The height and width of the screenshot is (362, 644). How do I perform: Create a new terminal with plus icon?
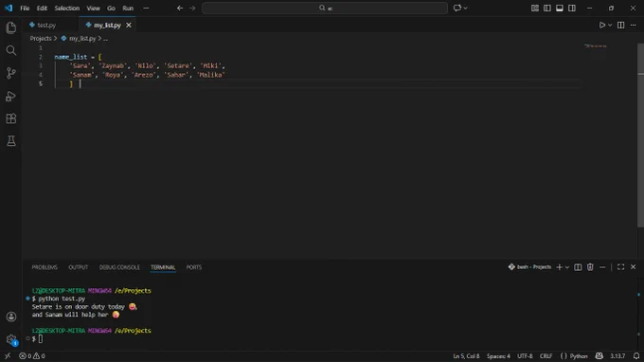coord(559,267)
